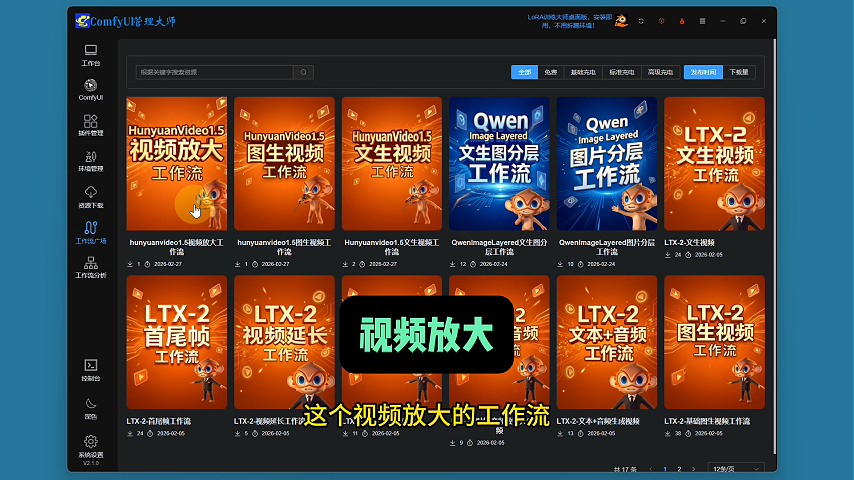
Task: Click download icon under LTX-2-基础图生视频工作流
Action: coord(668,434)
